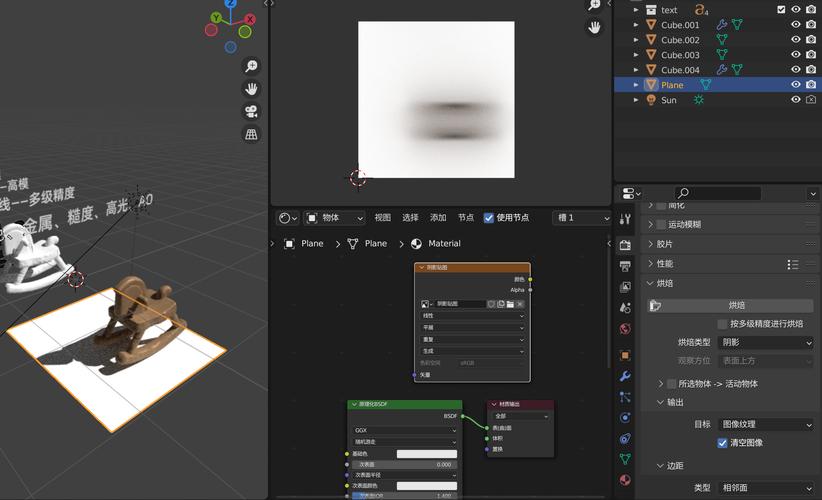Click the wrench modifier icon on Cube.001 row
The height and width of the screenshot is (500, 822).
[722, 25]
